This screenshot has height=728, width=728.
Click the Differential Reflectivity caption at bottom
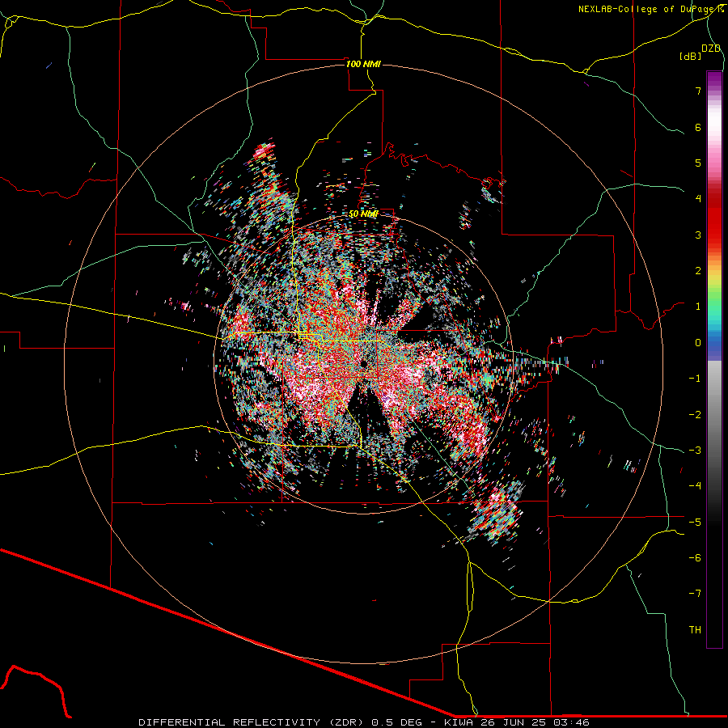pyautogui.click(x=363, y=722)
